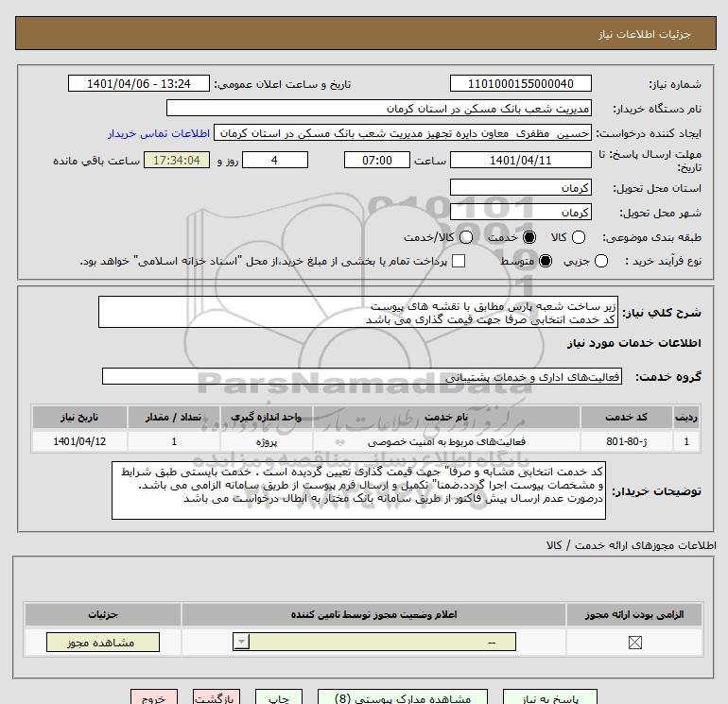
Task: Click cell فعالیت‌های مربوط به امنیت خصوصی
Action: 446,441
